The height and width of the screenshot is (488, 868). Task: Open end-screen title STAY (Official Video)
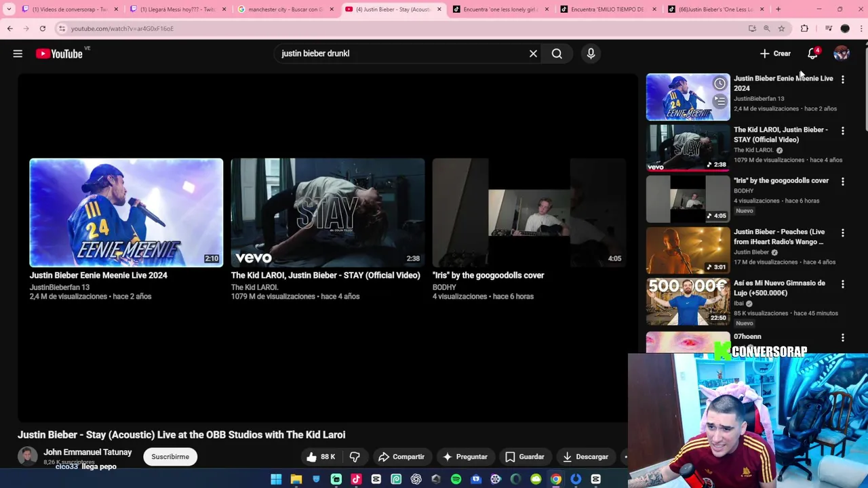[x=325, y=275]
